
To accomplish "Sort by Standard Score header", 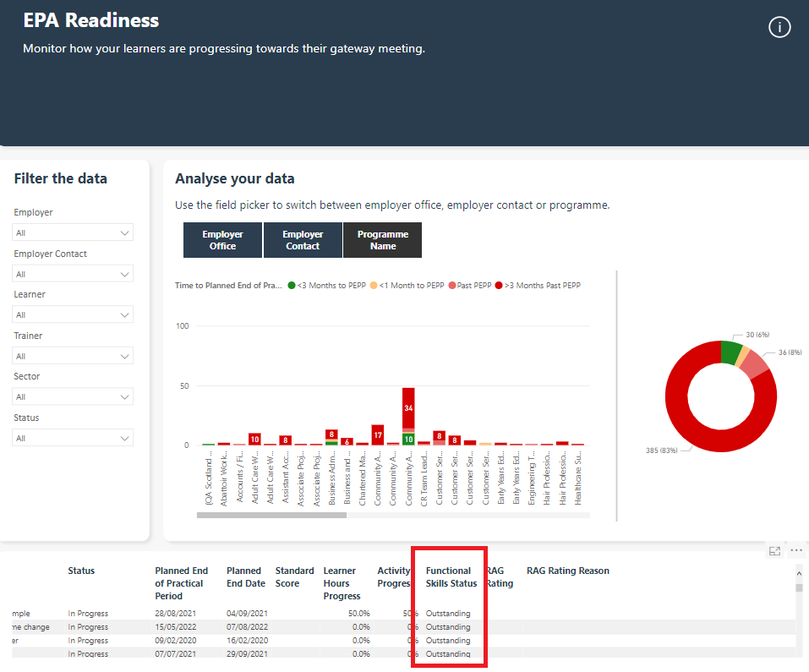I will click(294, 577).
